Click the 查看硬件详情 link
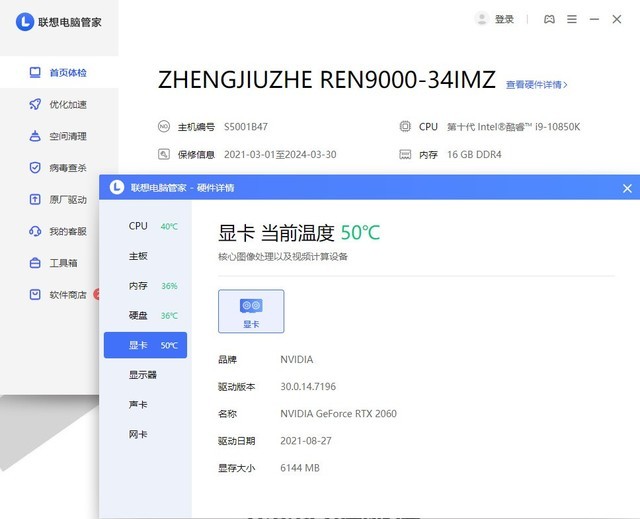640x519 pixels. point(537,85)
